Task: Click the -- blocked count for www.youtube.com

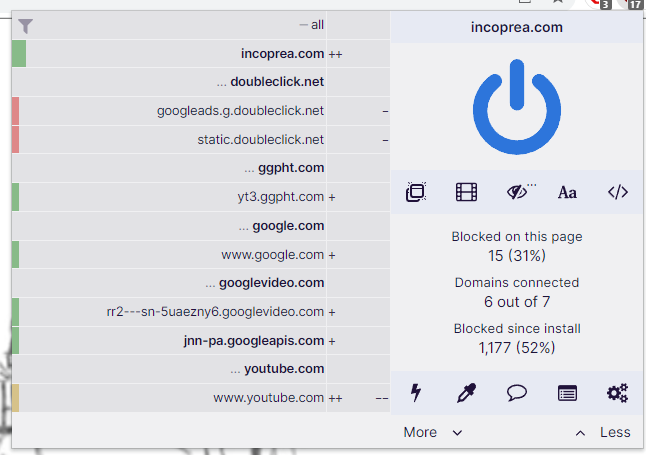Action: [382, 399]
